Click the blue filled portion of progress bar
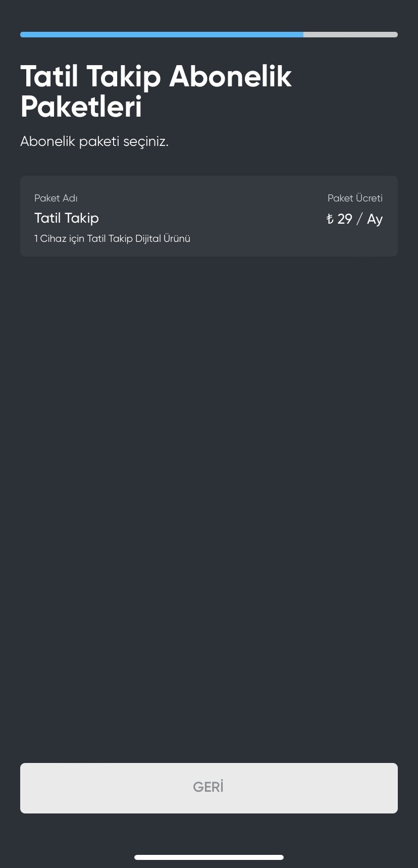 click(162, 35)
